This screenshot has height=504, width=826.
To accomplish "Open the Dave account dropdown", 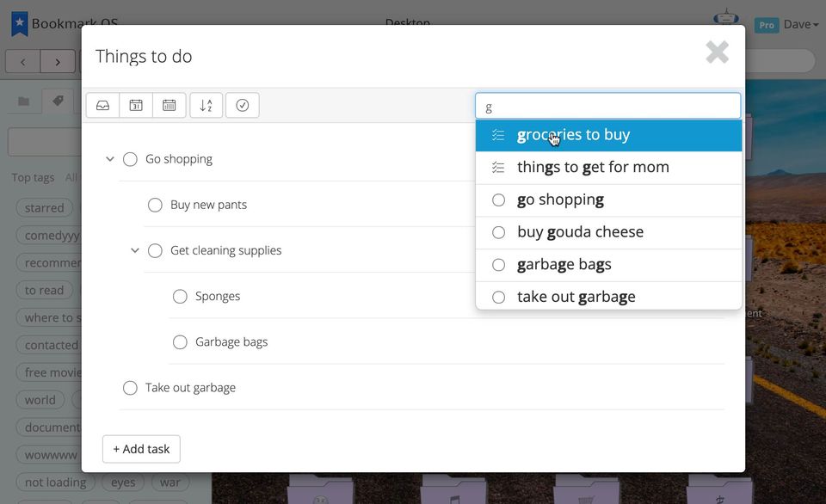I will click(x=801, y=24).
